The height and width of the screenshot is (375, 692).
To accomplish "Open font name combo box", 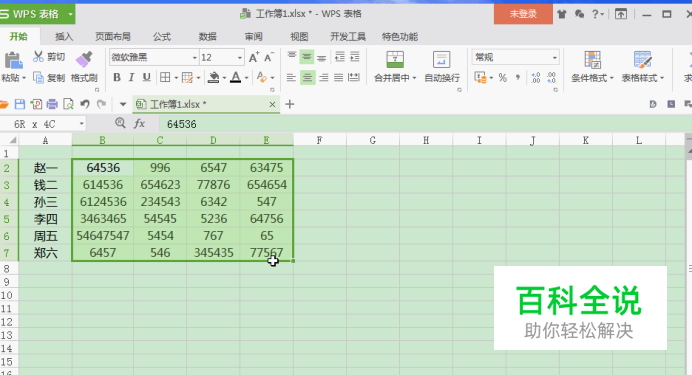I will [154, 57].
